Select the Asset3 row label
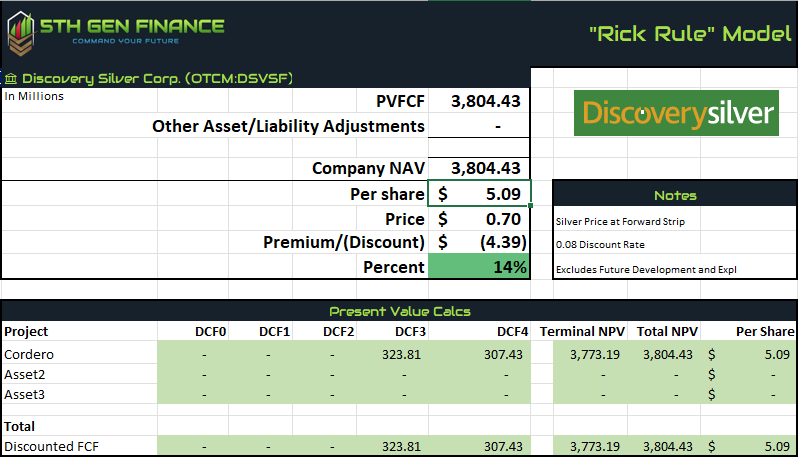Screen dimensions: 798x457 pyautogui.click(x=24, y=394)
